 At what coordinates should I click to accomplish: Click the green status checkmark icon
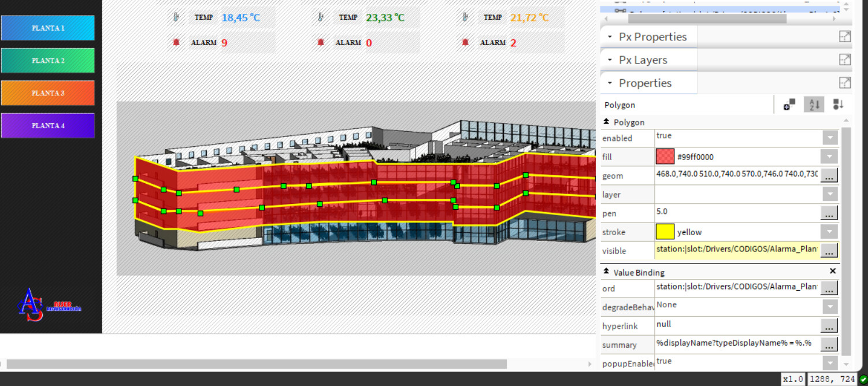(x=863, y=379)
